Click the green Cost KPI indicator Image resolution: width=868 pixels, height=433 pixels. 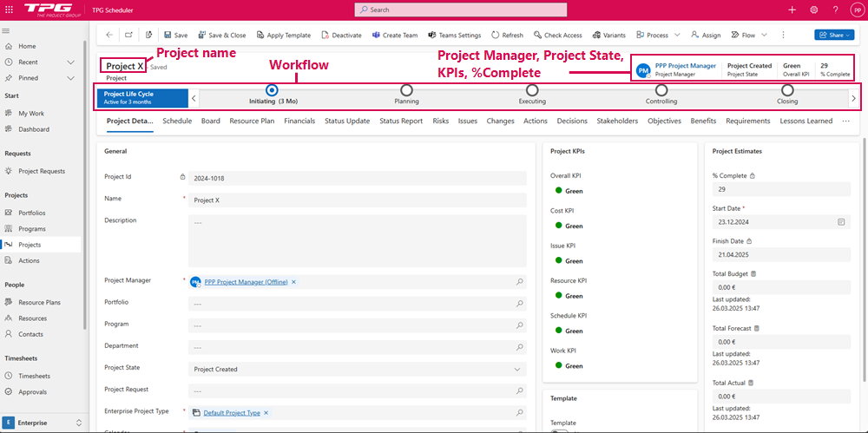pos(555,226)
